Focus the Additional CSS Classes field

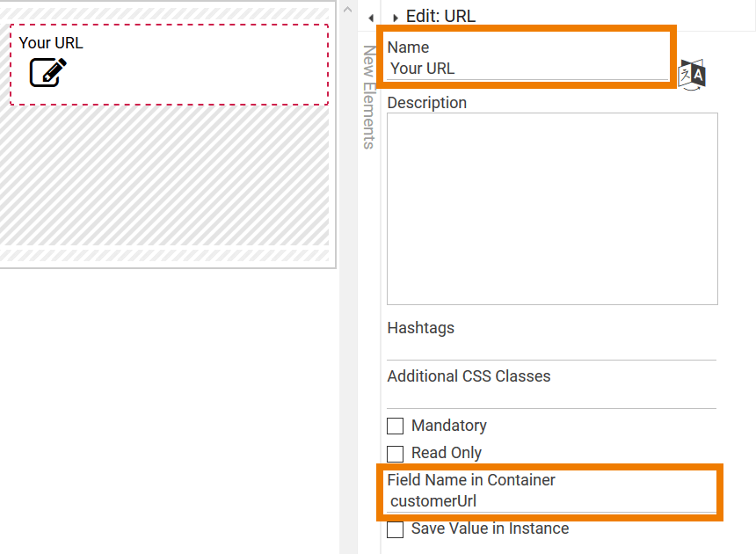pyautogui.click(x=551, y=398)
